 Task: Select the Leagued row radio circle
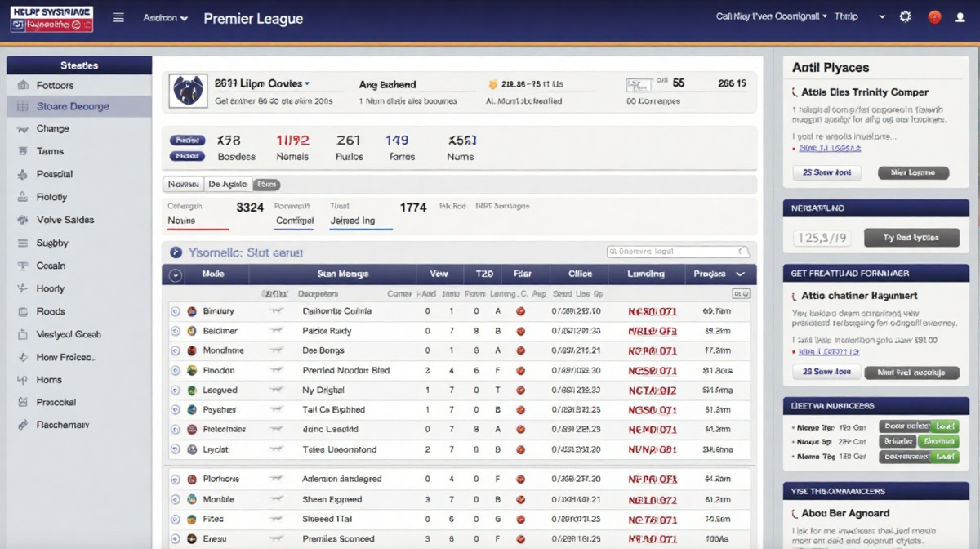(x=175, y=391)
